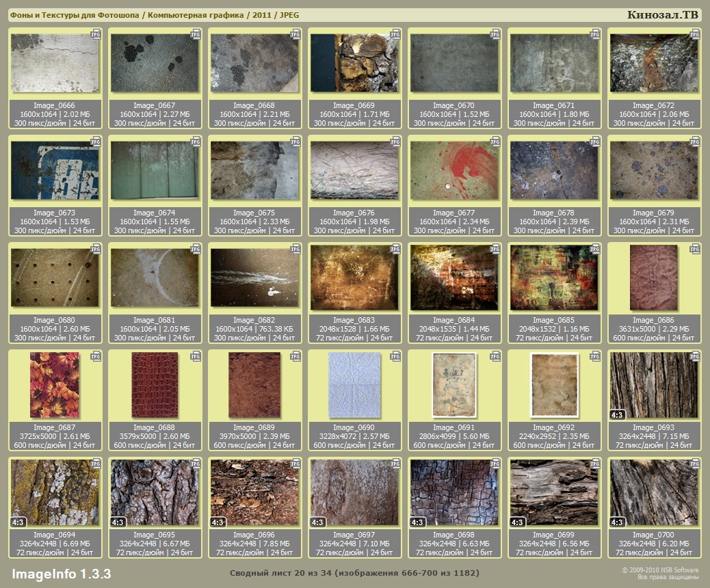Image resolution: width=710 pixels, height=588 pixels.
Task: Click the 4:3 badge on Image_0694
Action: click(18, 522)
